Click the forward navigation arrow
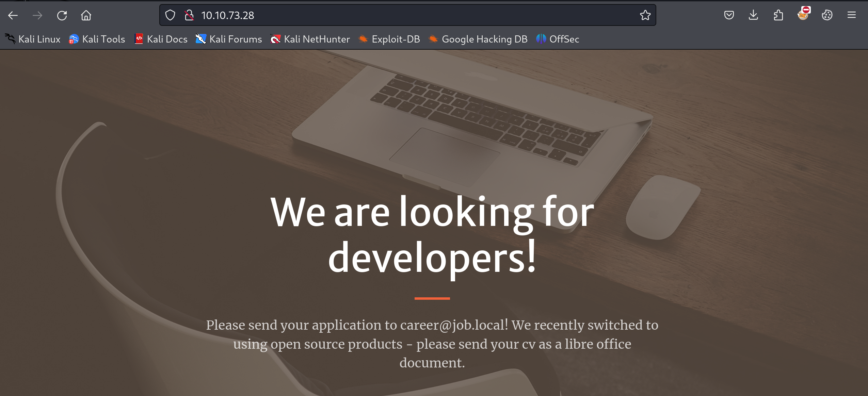868x396 pixels. [37, 15]
